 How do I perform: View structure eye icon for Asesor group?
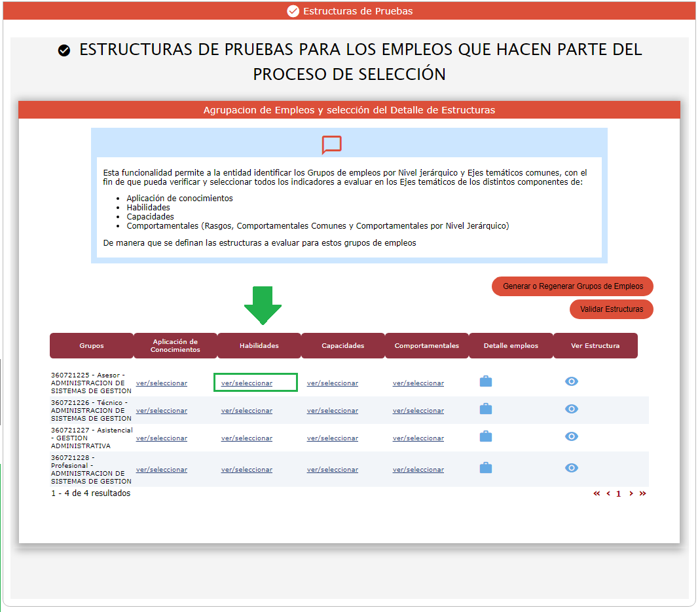(x=571, y=381)
